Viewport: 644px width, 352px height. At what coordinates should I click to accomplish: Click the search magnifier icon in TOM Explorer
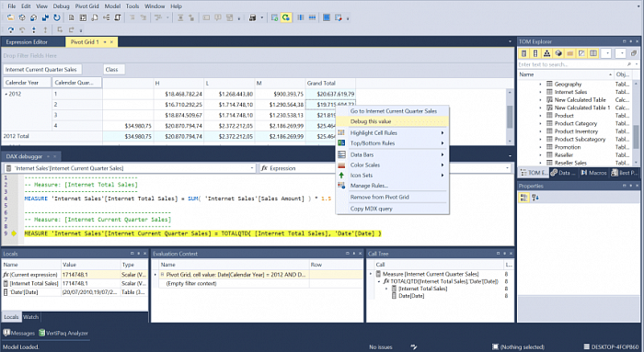tap(628, 64)
